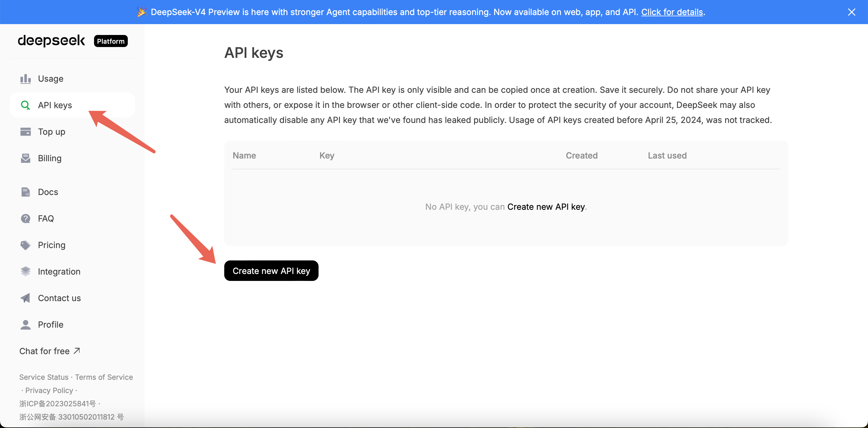Click the Name column header
The image size is (868, 428).
(244, 156)
